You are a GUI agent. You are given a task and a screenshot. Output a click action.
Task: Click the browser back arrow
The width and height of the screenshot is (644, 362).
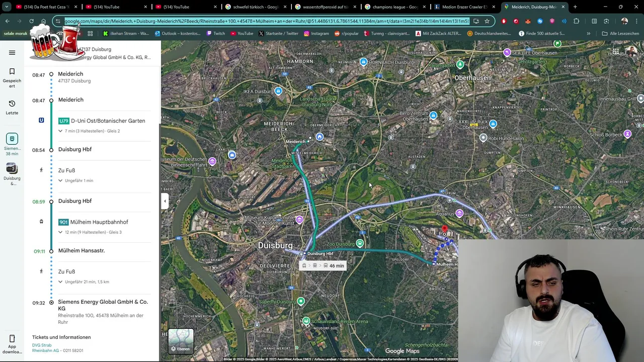pyautogui.click(x=7, y=21)
